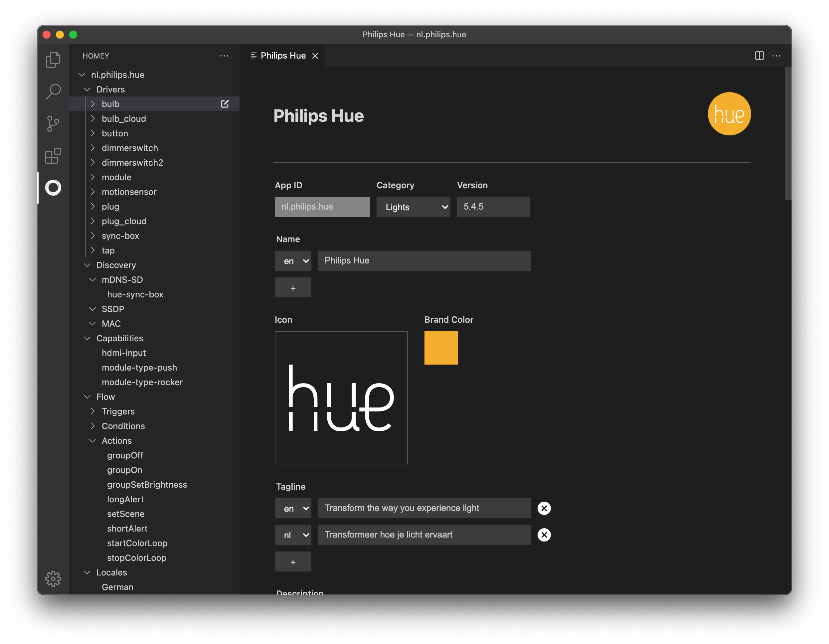829x644 pixels.
Task: Open the Name language en dropdown
Action: 293,261
